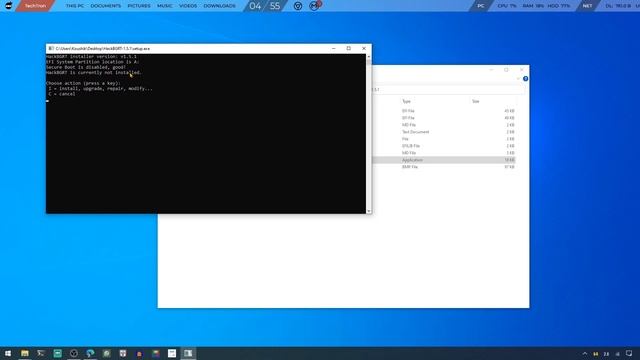Click the setup.exe path in console title
Image resolution: width=640 pixels, height=360 pixels.
click(102, 48)
